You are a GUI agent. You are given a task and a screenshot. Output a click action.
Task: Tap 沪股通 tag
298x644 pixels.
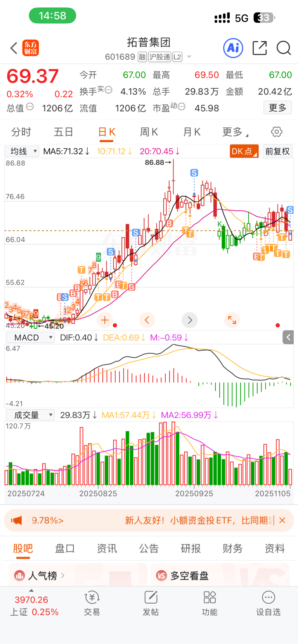click(x=159, y=57)
